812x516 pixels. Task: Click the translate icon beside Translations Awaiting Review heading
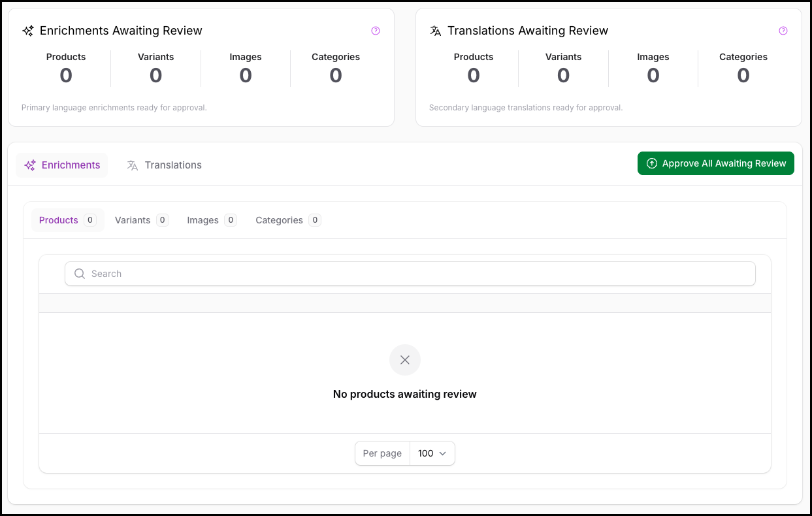(x=436, y=31)
